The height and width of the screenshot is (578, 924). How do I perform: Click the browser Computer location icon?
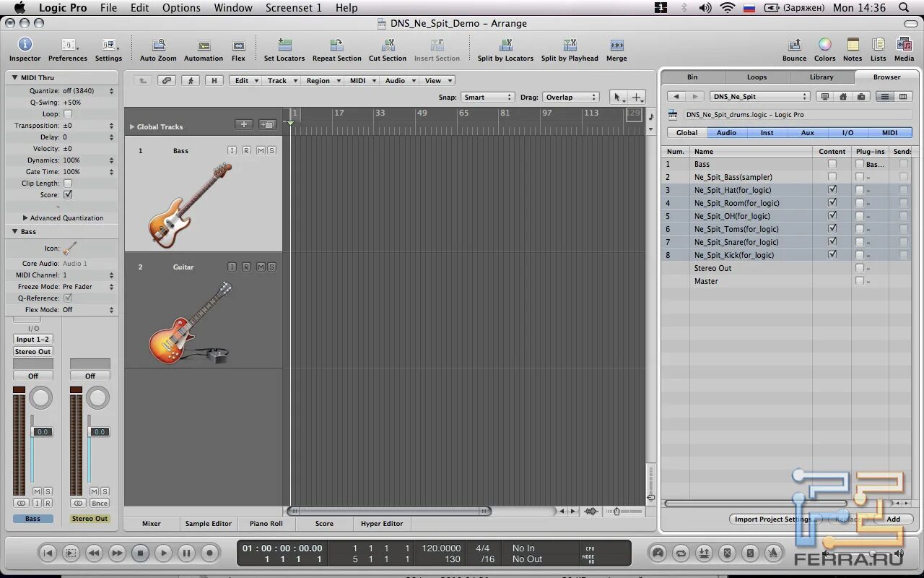(x=824, y=96)
